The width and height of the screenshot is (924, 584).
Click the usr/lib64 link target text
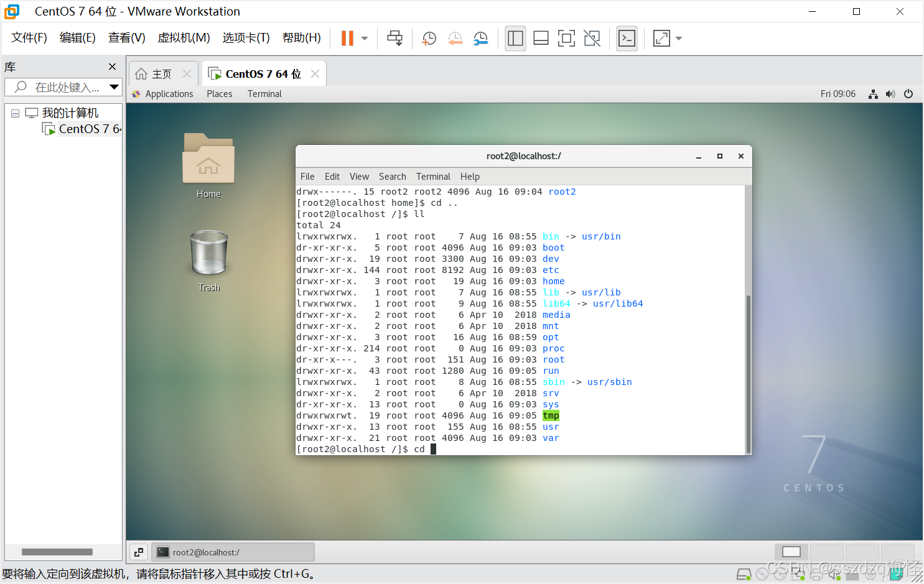click(x=618, y=304)
